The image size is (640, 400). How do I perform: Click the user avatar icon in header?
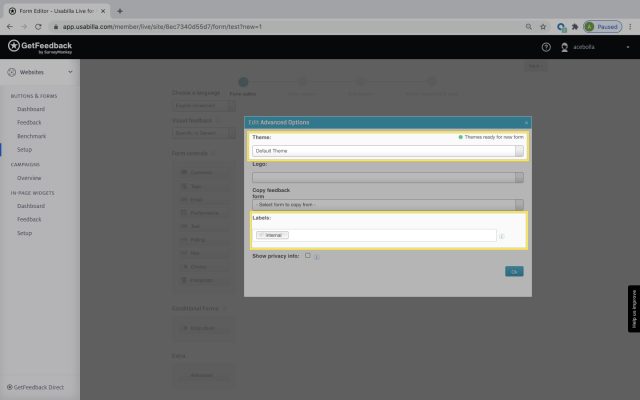click(x=564, y=47)
